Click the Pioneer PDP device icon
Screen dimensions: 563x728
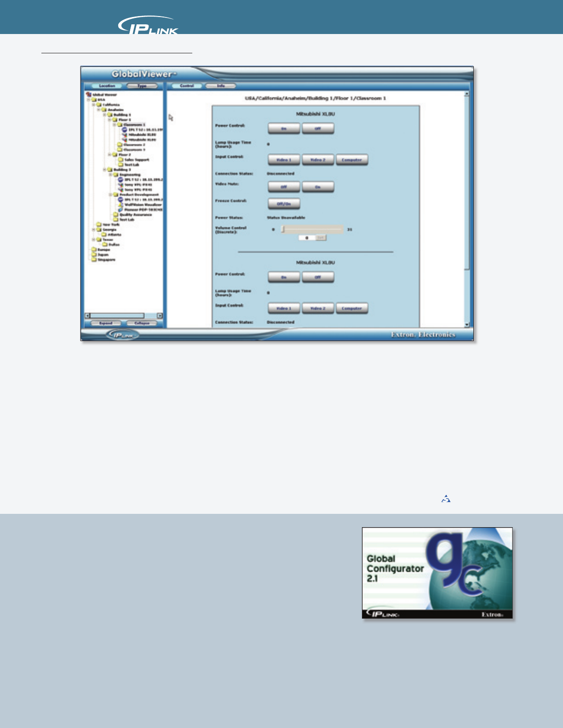pyautogui.click(x=121, y=210)
